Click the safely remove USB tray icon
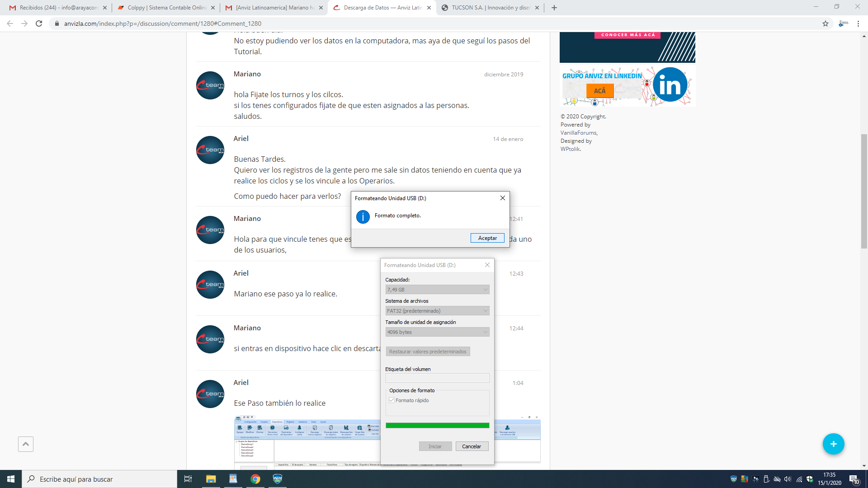This screenshot has width=868, height=488. (x=766, y=479)
